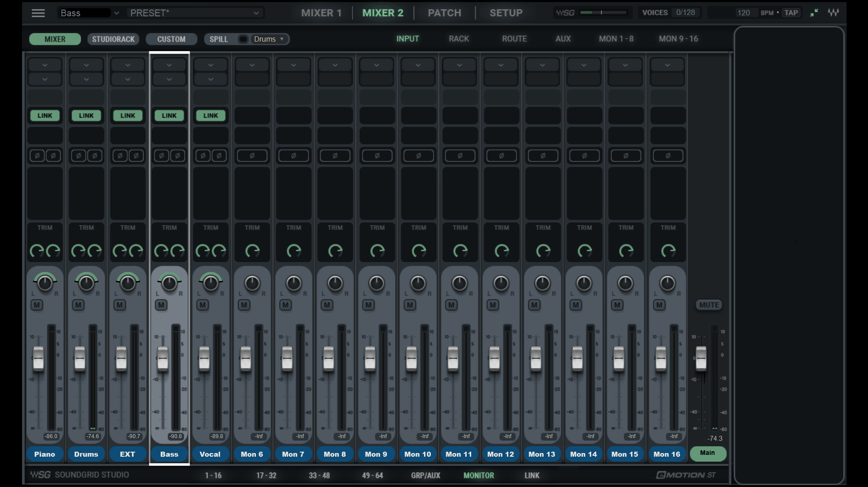This screenshot has height=487, width=868.
Task: Open the PATCH tab
Action: click(444, 13)
